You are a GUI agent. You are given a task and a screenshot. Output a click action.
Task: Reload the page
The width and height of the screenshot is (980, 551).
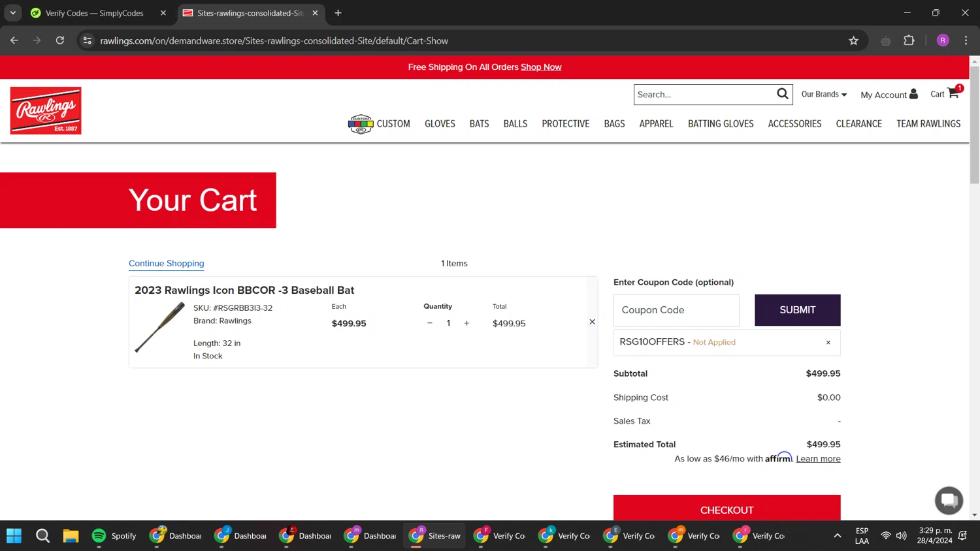click(60, 40)
